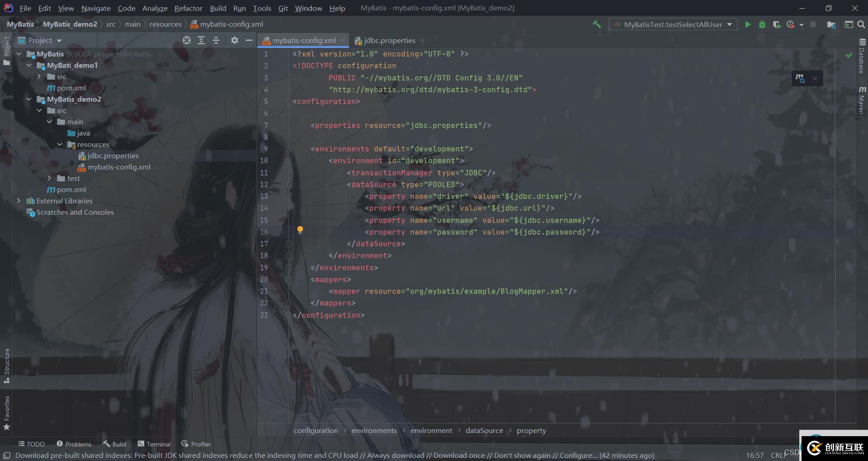Open the Profiler tool window
868x461 pixels.
196,444
